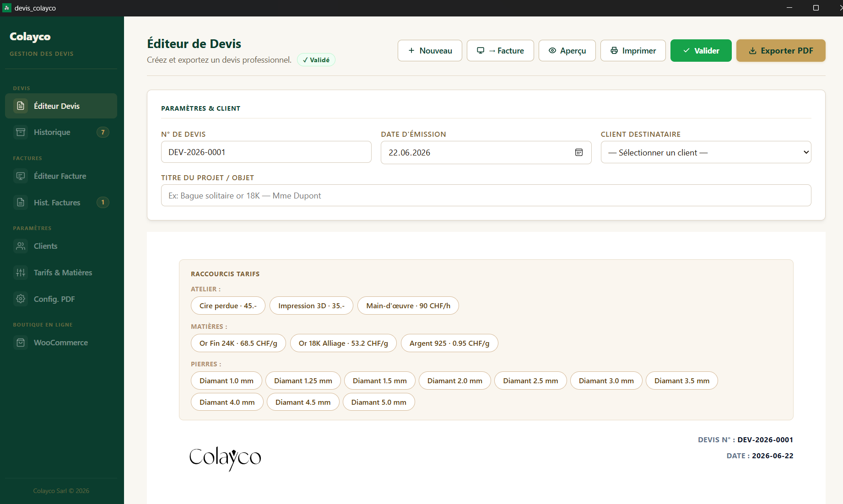Click the Imprimer button

click(x=633, y=51)
